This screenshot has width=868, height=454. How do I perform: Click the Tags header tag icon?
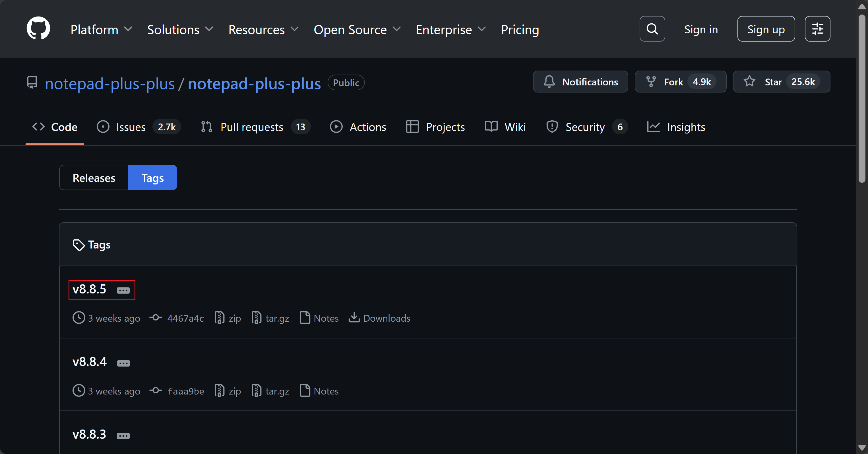pyautogui.click(x=78, y=245)
